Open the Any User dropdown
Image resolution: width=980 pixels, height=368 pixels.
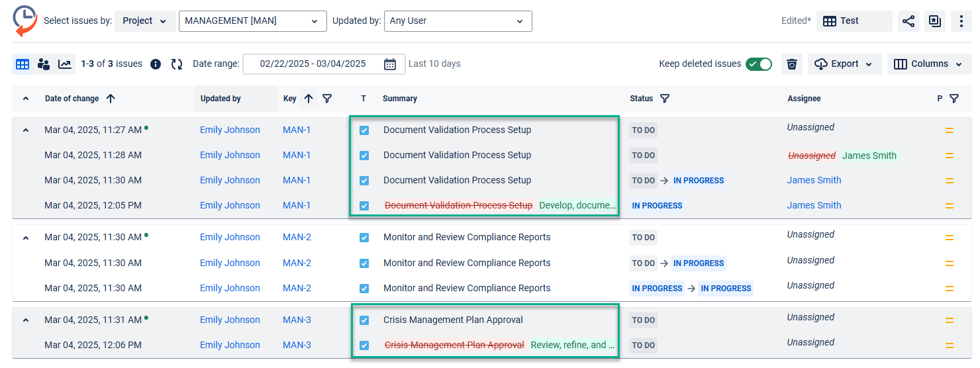click(458, 21)
